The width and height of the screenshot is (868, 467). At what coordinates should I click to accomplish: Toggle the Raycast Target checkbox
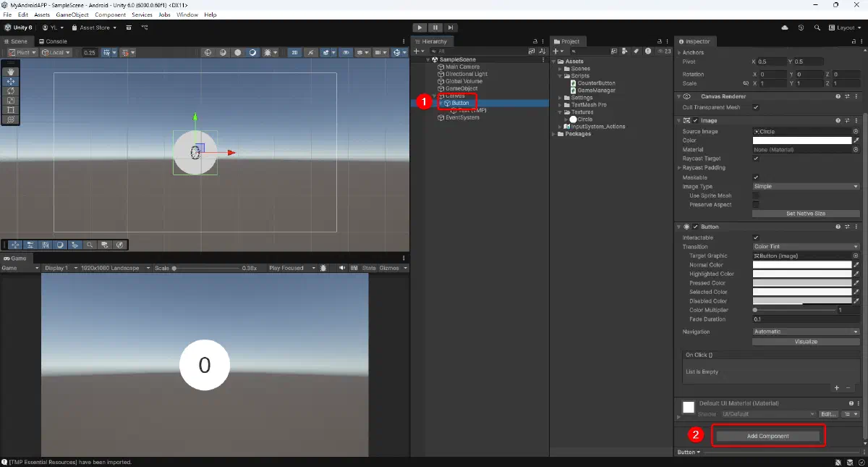[x=756, y=159]
